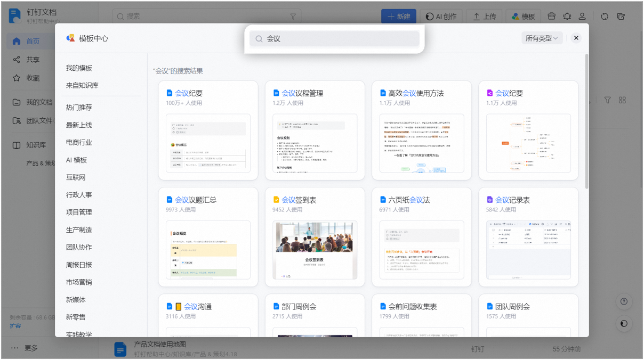This screenshot has width=644, height=360.
Task: Click the purple mind-map icon beside 会议纪要
Action: coord(489,93)
